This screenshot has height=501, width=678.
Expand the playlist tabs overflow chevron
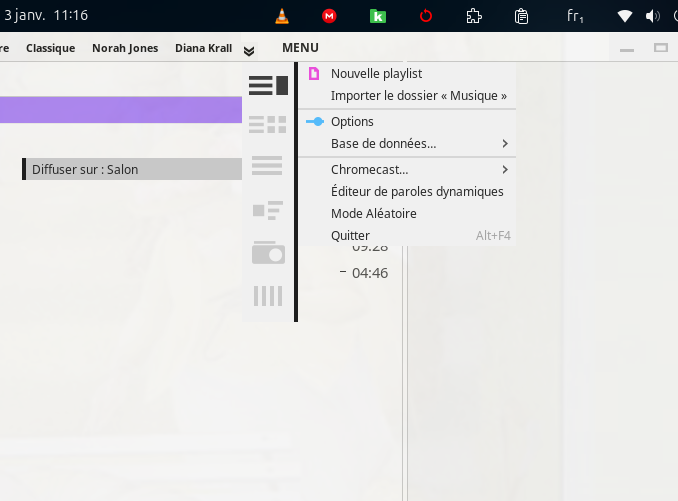click(249, 50)
